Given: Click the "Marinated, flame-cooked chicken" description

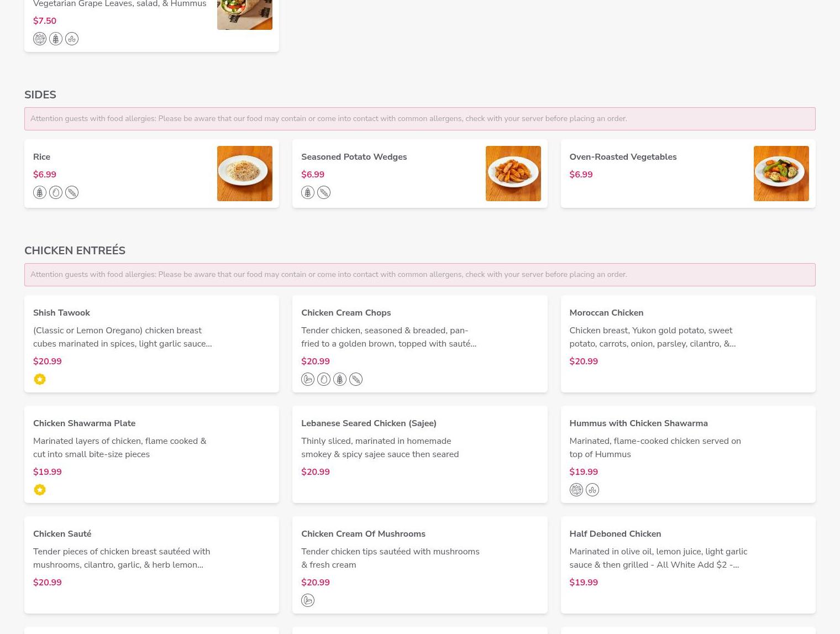Looking at the screenshot, I should (x=655, y=448).
